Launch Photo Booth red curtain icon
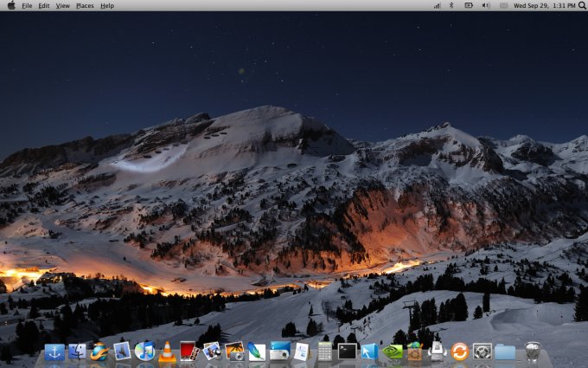 pyautogui.click(x=189, y=352)
